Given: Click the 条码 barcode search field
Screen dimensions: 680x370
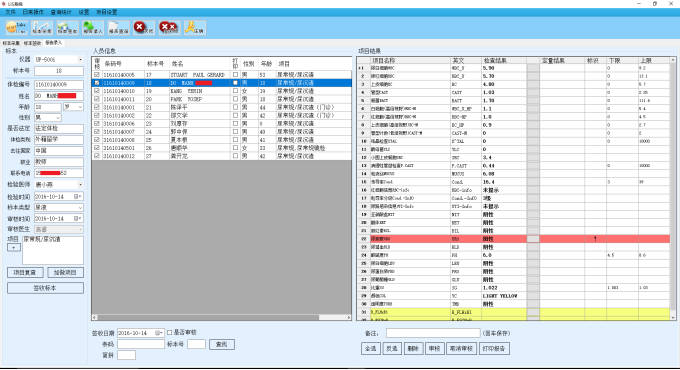Looking at the screenshot, I should coord(141,344).
